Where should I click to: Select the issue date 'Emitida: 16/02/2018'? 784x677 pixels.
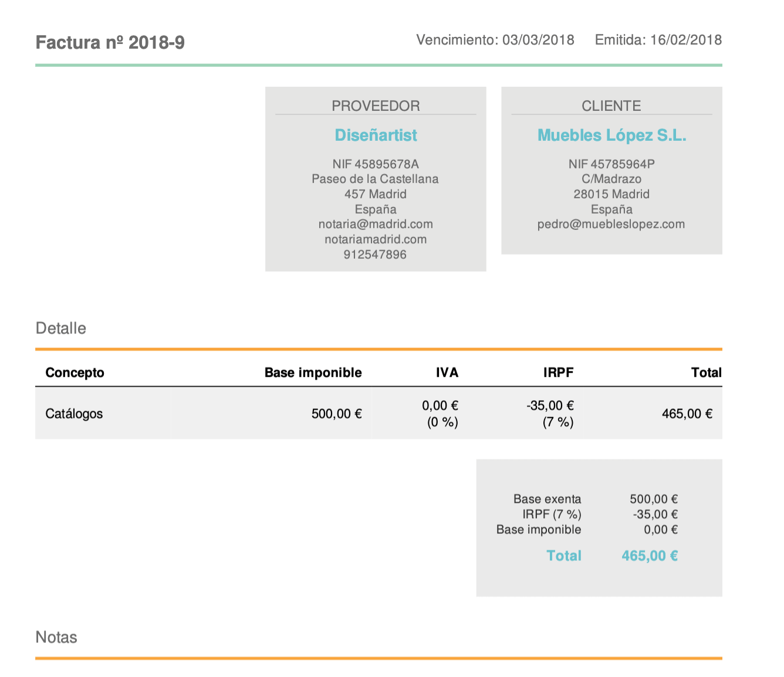click(x=658, y=40)
